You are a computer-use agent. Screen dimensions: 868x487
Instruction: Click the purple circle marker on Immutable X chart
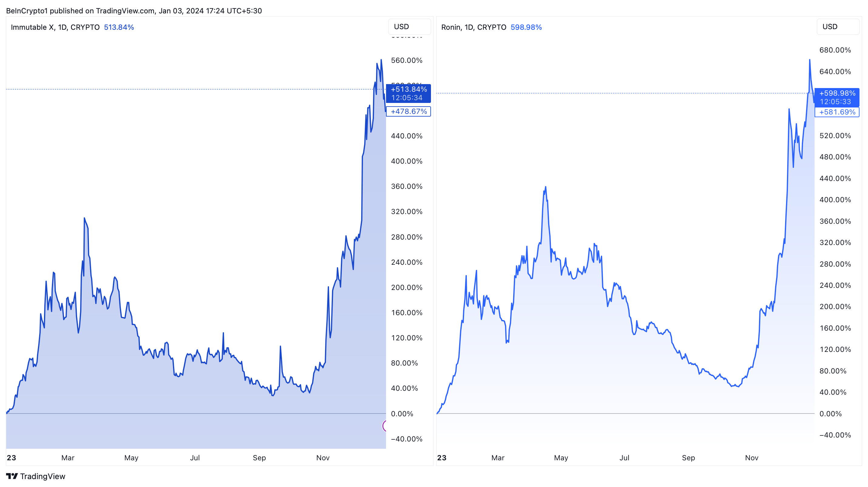point(385,426)
